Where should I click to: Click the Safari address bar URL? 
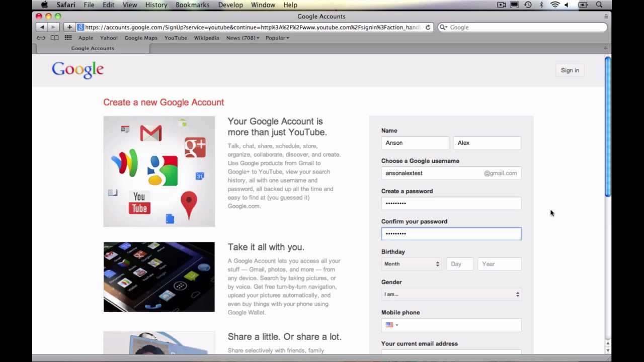click(252, 27)
